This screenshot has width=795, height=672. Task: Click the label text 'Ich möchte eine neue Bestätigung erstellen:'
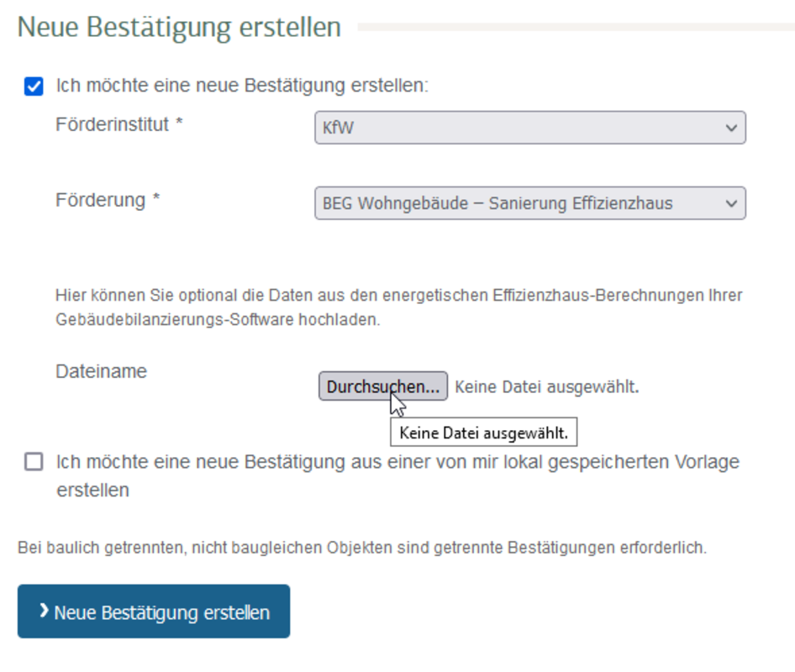(242, 86)
